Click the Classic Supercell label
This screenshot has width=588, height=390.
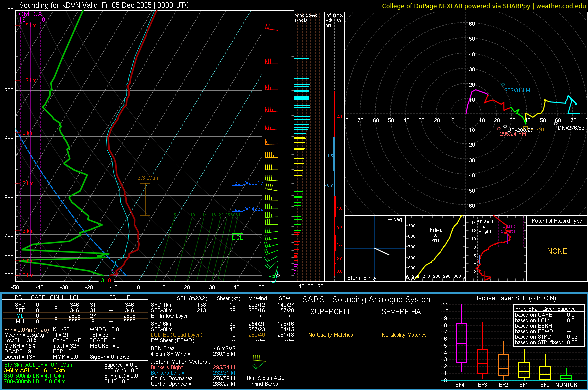coord(509,229)
